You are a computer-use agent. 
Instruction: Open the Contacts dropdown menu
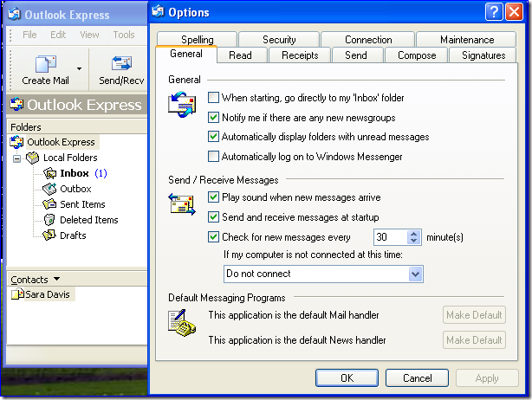pyautogui.click(x=56, y=279)
